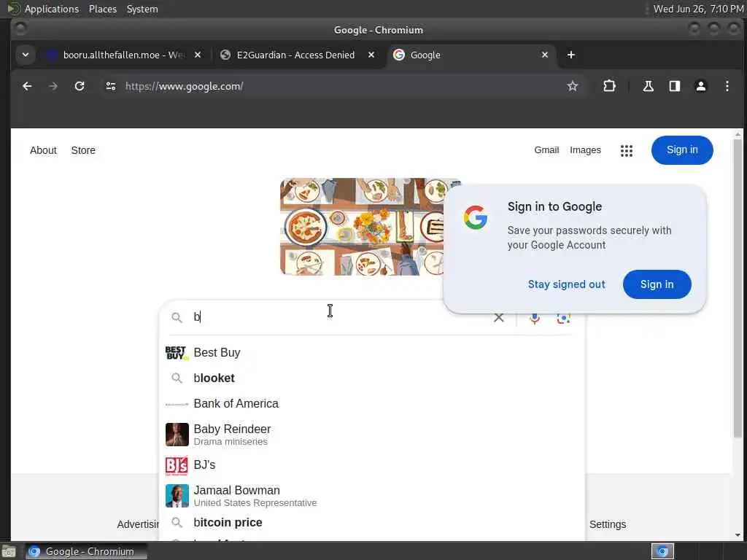Click the search magnifier icon in the search box

click(177, 318)
